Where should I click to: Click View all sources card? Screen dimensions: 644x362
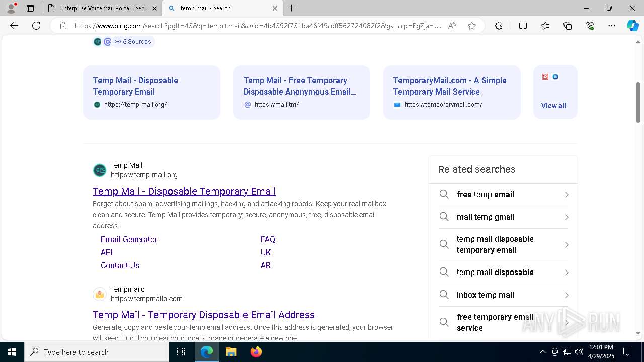[x=555, y=92]
